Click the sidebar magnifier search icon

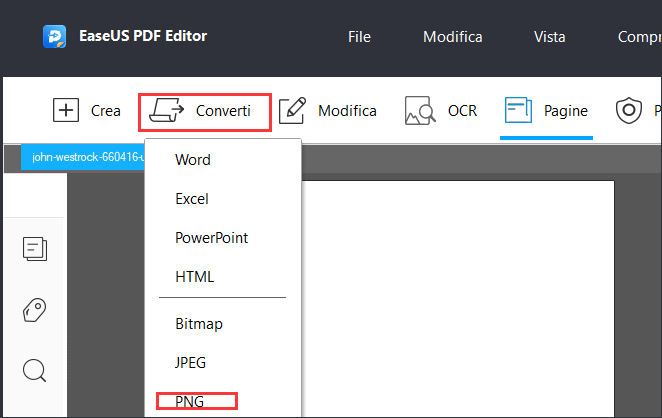[35, 371]
